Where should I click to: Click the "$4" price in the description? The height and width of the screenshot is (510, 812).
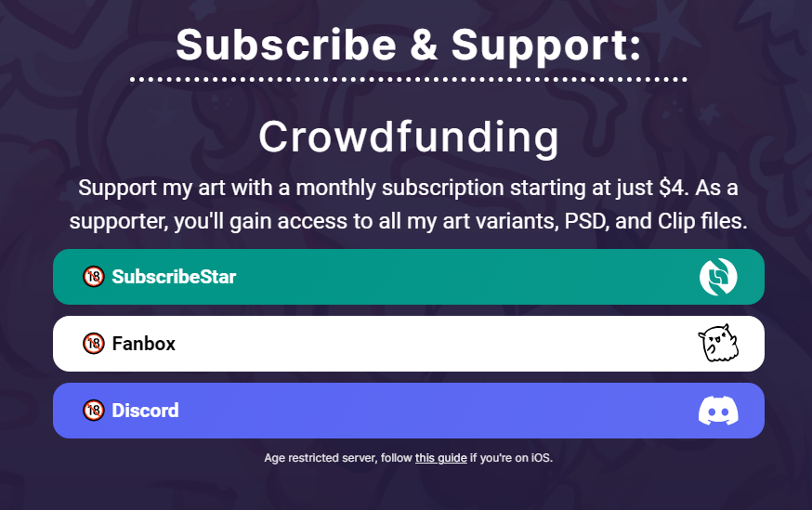click(x=674, y=188)
